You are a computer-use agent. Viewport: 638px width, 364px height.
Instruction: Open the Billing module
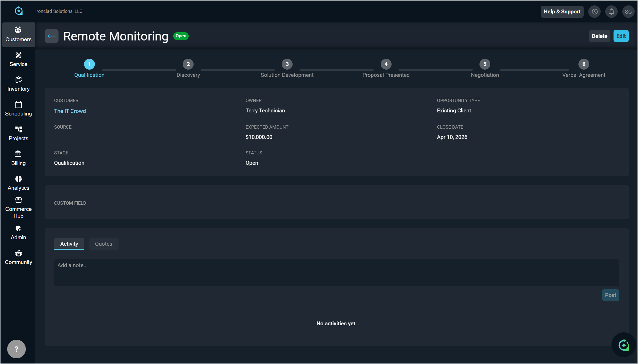(x=18, y=158)
